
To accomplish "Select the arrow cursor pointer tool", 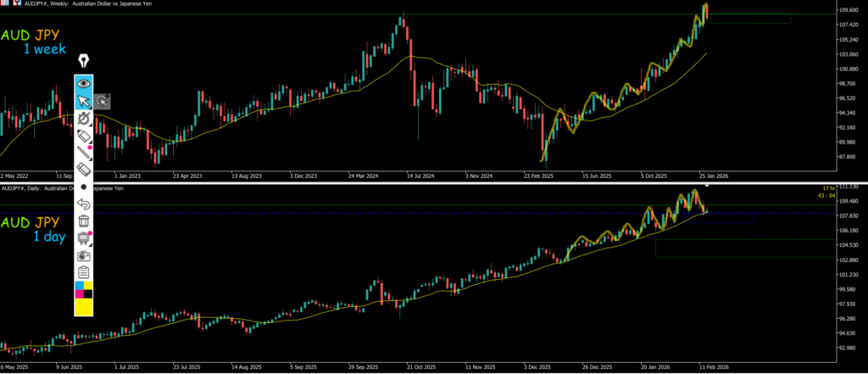I will (x=84, y=102).
